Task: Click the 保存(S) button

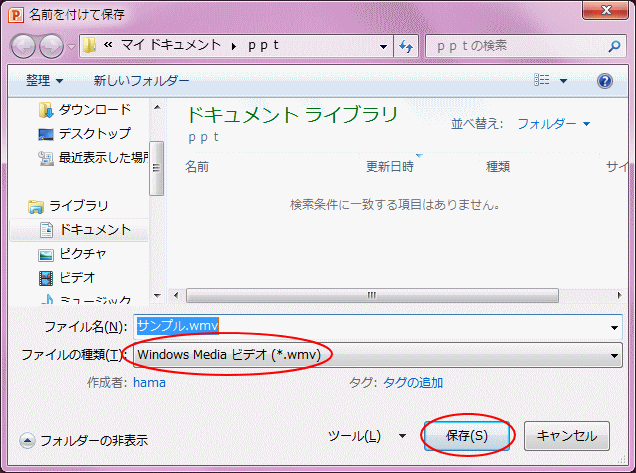Action: [x=467, y=436]
